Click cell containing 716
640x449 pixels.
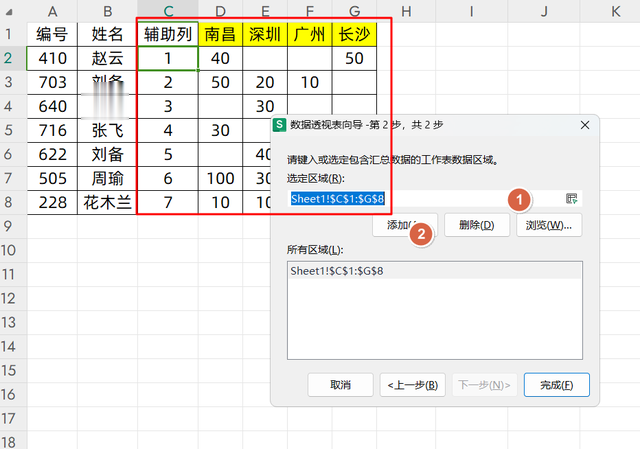(x=52, y=131)
